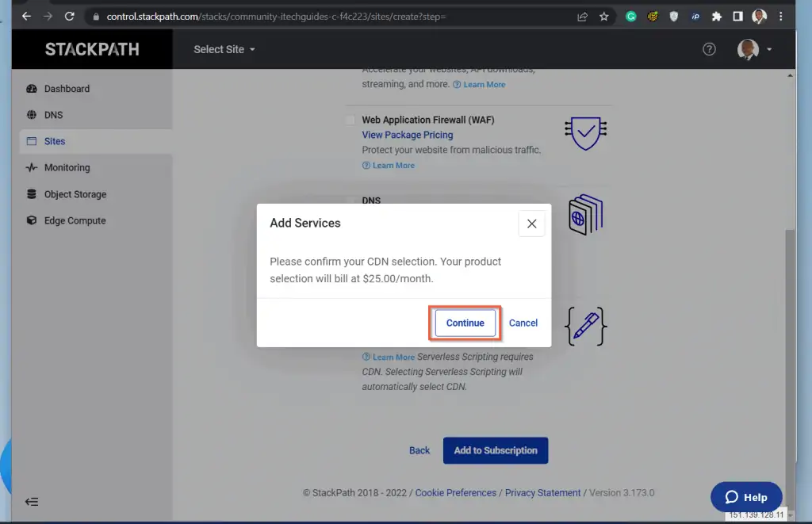Open Edge Compute from its sidebar icon
This screenshot has height=524, width=812.
click(30, 220)
